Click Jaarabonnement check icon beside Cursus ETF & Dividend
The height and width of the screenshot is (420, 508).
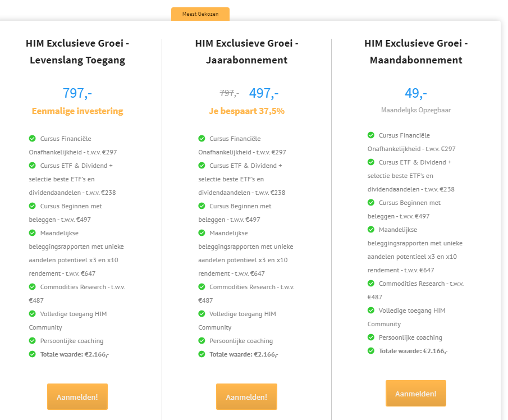(202, 166)
